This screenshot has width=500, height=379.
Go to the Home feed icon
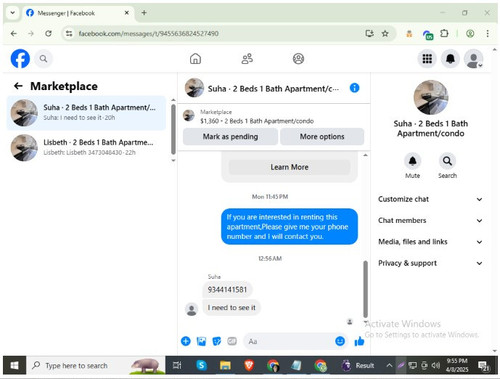(195, 59)
